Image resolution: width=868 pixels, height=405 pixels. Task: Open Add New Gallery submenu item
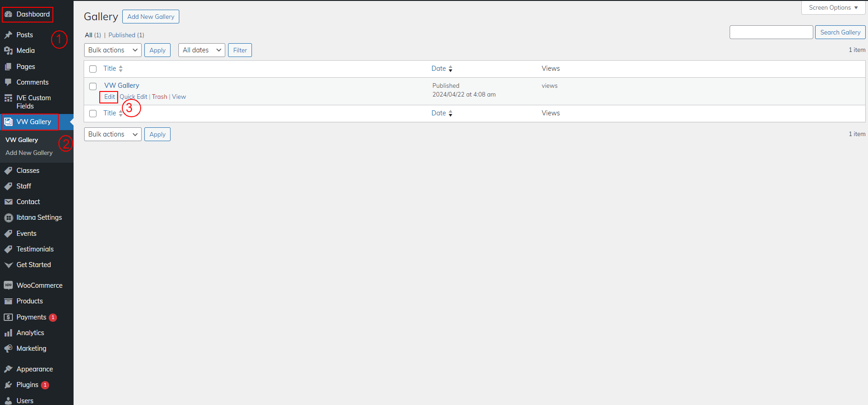(29, 153)
